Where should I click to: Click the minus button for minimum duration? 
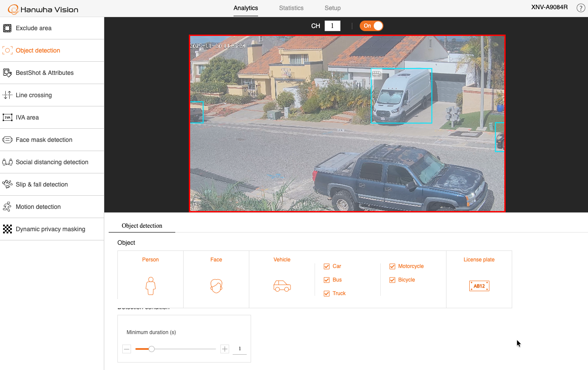127,349
